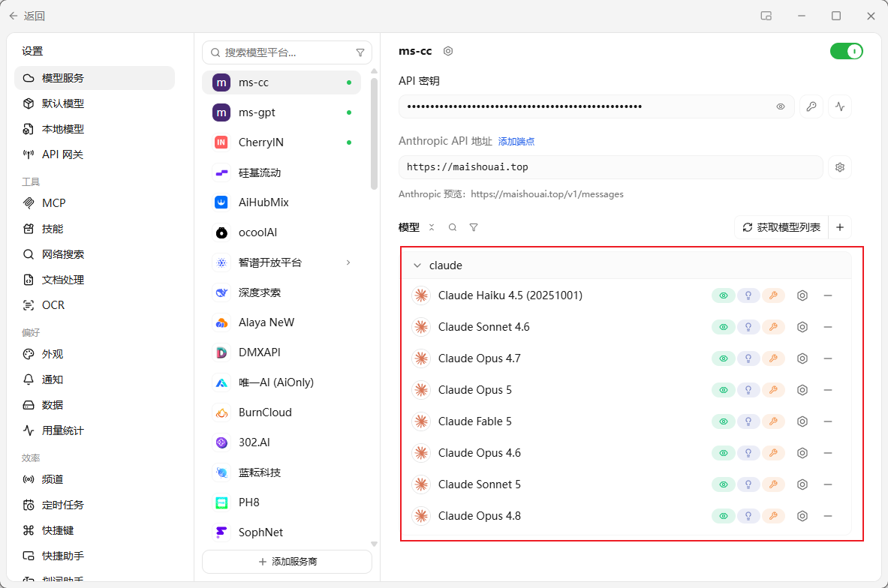Remove Claude Sonnet 4.6 with minus icon
Screen dimensions: 888x588
828,327
